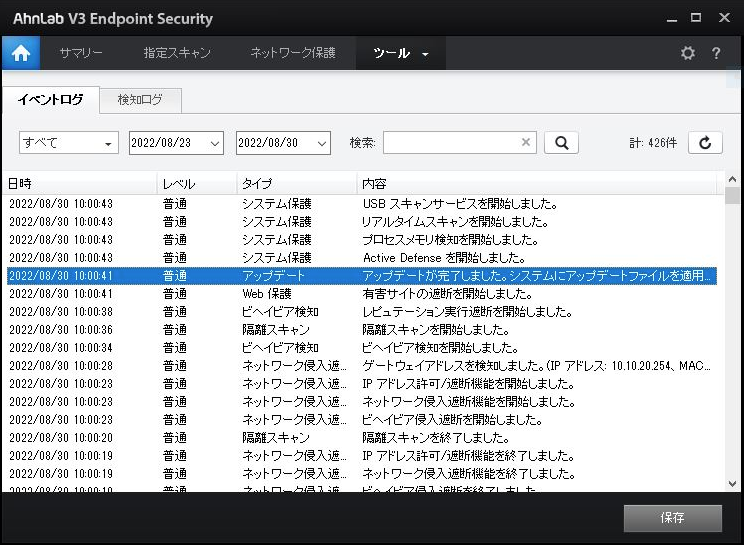Switch to the イベントログ tab

(x=51, y=100)
